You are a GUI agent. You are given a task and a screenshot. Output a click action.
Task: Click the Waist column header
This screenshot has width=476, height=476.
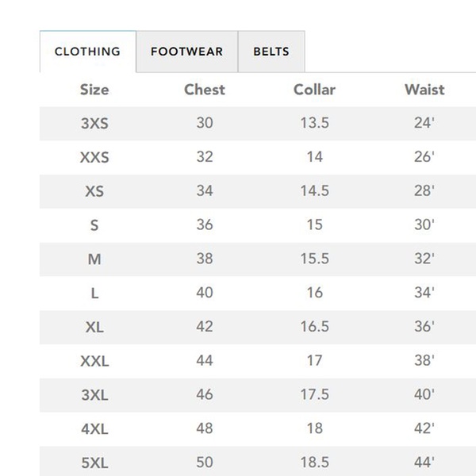[x=424, y=90]
